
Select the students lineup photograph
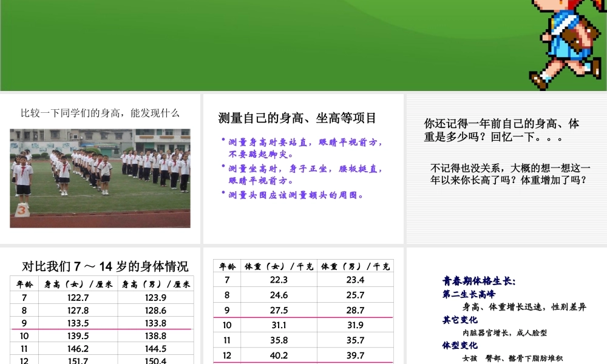pyautogui.click(x=100, y=177)
